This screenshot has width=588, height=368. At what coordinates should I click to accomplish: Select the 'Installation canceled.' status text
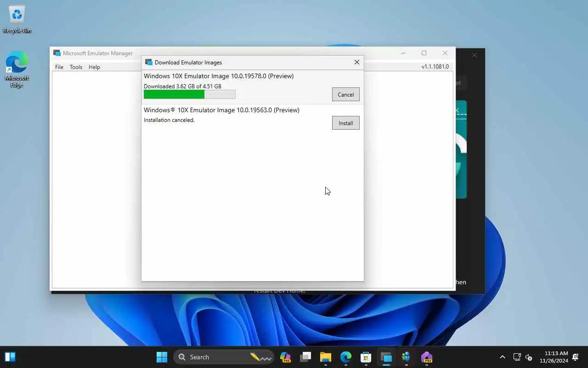coord(169,120)
